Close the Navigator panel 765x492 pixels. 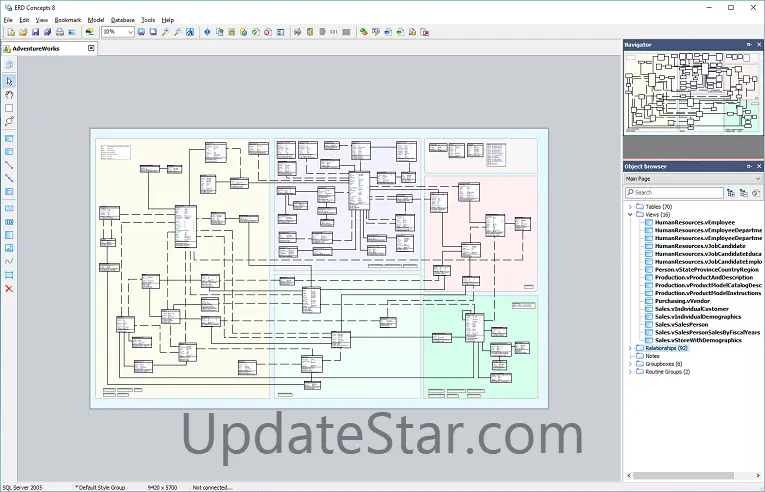(x=759, y=44)
